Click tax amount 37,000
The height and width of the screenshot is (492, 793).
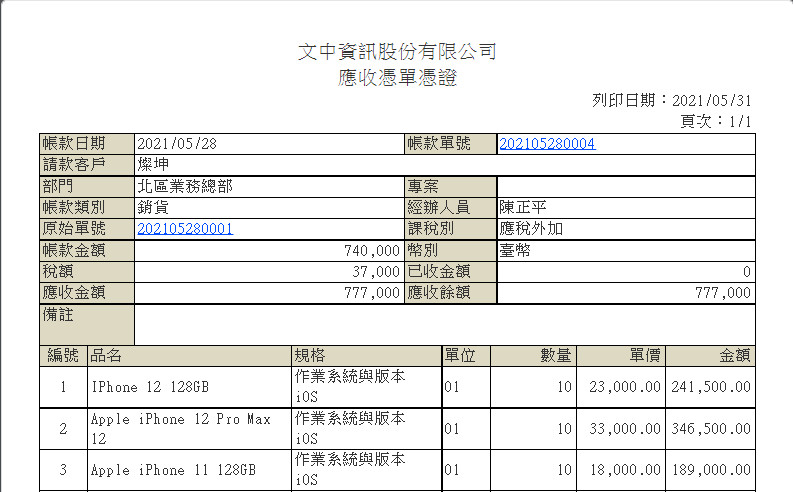376,272
